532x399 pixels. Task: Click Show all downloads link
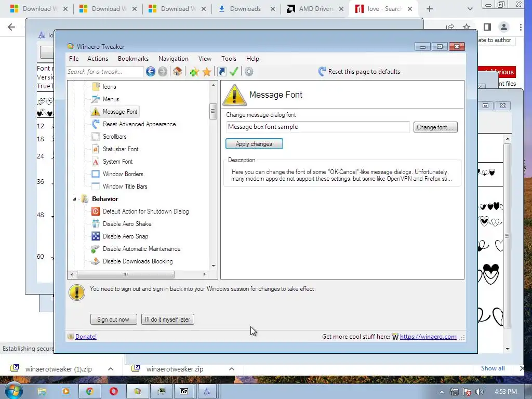[x=493, y=368]
